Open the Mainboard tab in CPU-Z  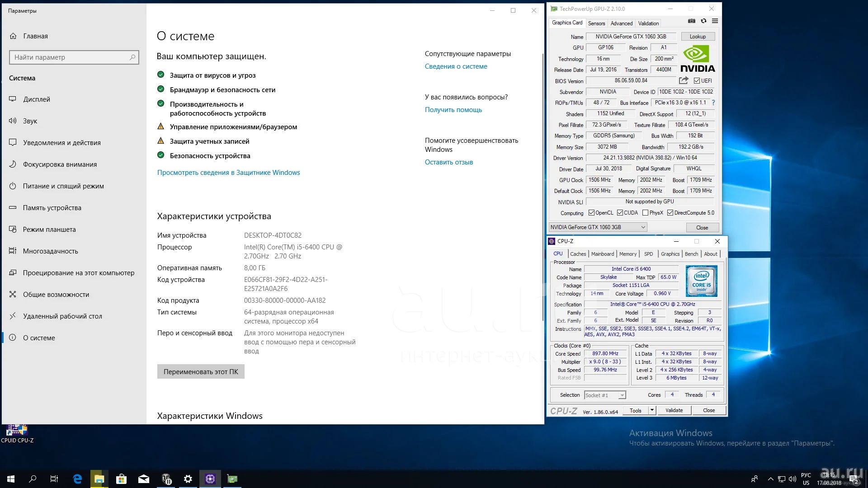pos(603,254)
